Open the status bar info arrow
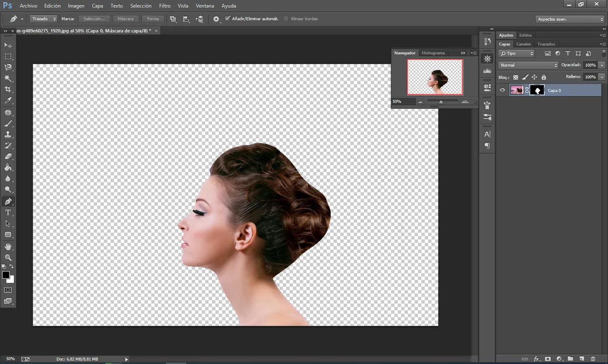608x364 pixels. tap(126, 359)
